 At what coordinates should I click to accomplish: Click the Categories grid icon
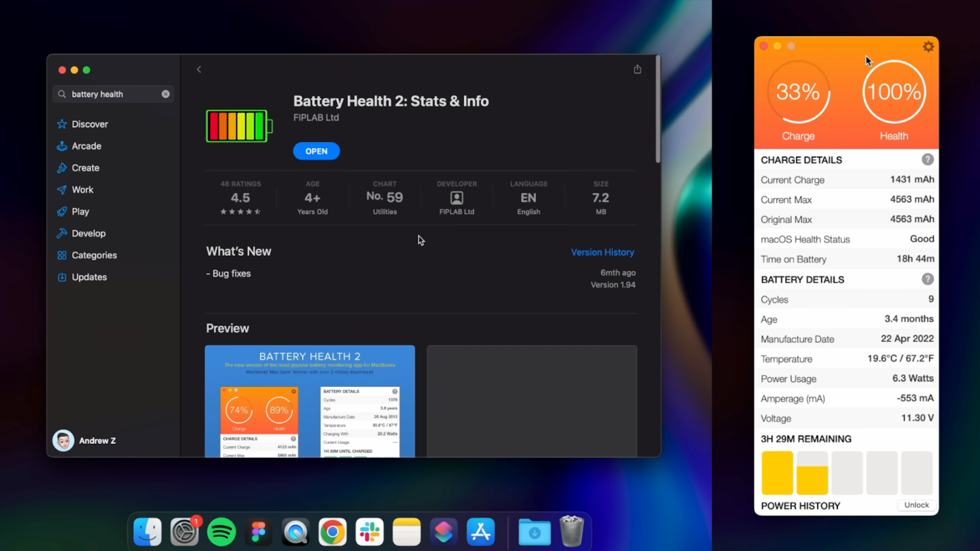pos(62,255)
